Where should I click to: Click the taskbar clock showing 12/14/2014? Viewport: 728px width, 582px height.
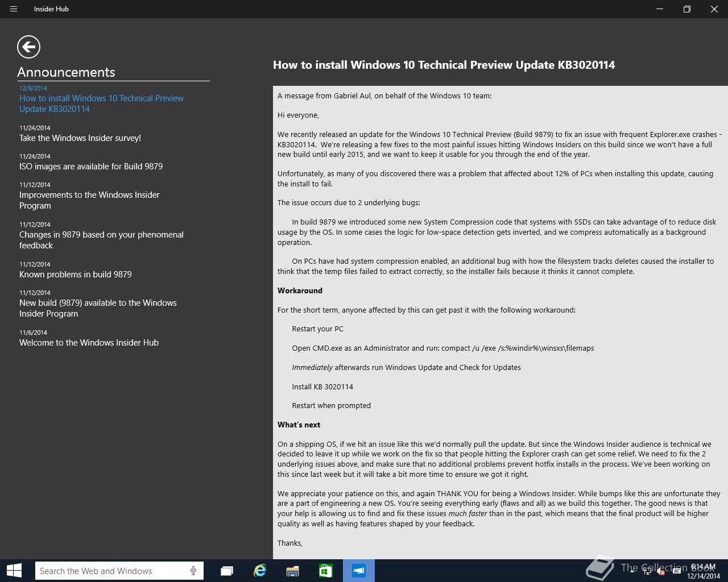pos(704,571)
